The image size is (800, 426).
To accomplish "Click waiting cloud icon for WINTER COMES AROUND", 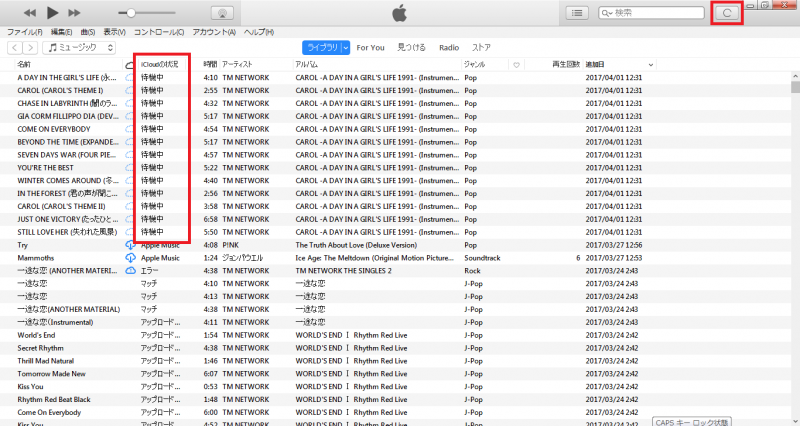I will (130, 180).
